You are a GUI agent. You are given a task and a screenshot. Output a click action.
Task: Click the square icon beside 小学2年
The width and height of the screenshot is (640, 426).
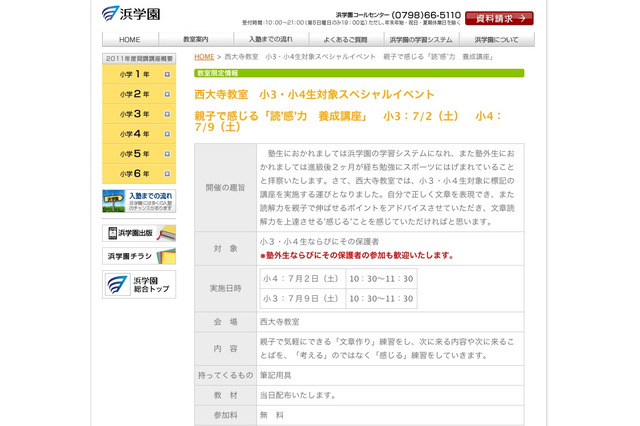pyautogui.click(x=167, y=94)
